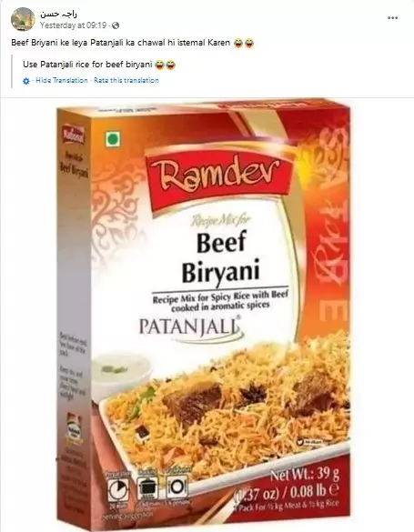Click the PATANJALI brand text on box

(x=190, y=326)
